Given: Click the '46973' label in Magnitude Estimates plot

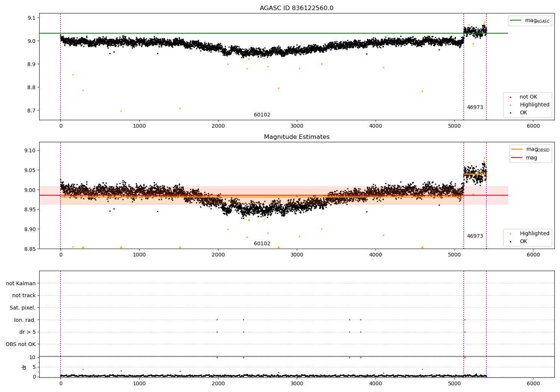Looking at the screenshot, I should pos(475,236).
